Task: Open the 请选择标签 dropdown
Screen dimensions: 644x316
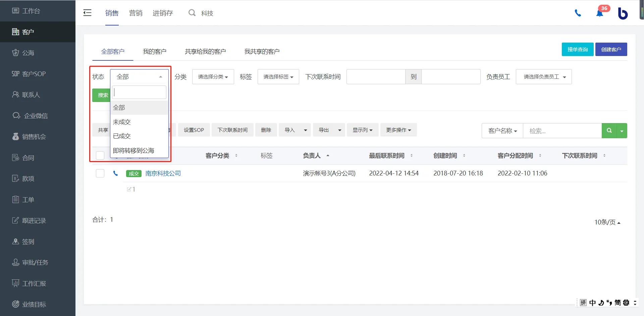Action: tap(278, 77)
